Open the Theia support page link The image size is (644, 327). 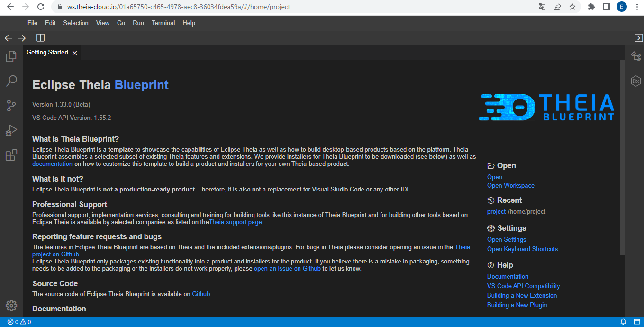tap(236, 222)
